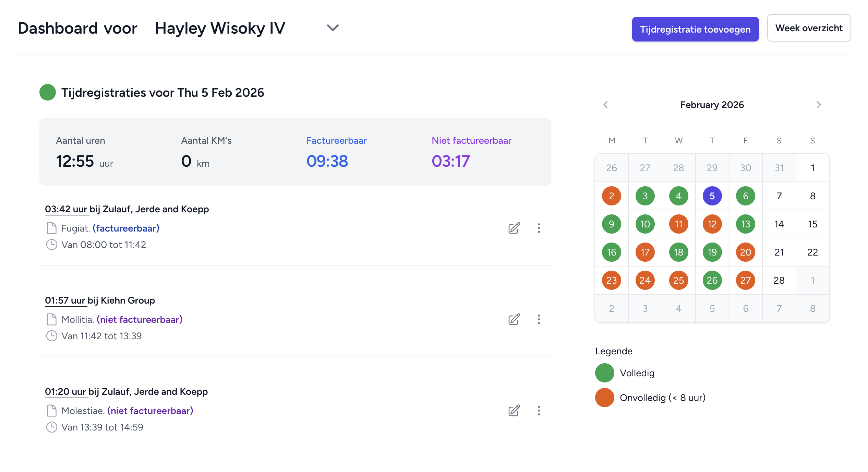This screenshot has width=868, height=472.
Task: Select February 4 in the calendar
Action: tap(679, 196)
